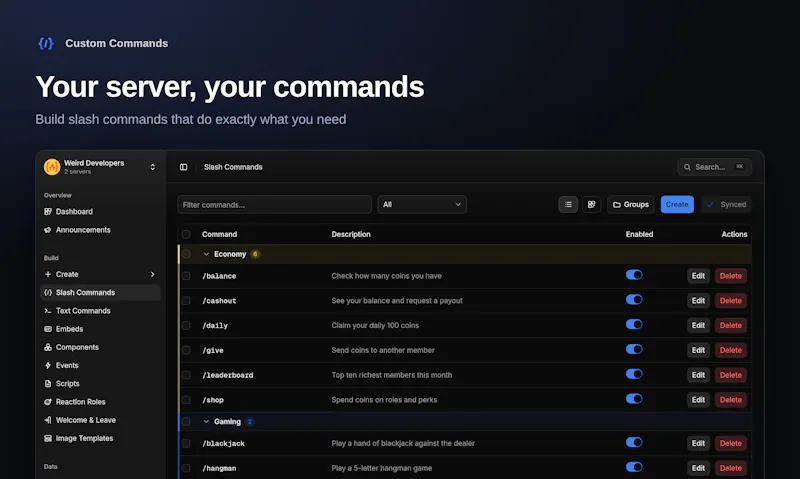Open the server switcher up-down arrows

click(x=152, y=167)
